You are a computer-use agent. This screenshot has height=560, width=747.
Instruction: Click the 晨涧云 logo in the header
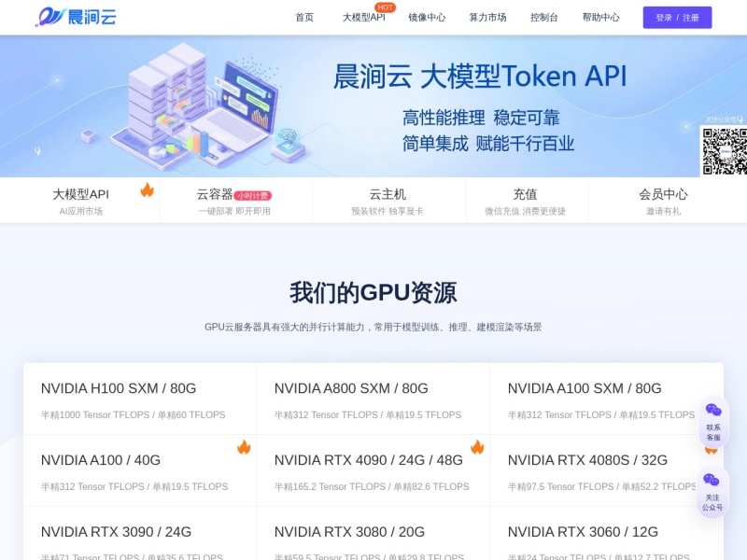[77, 17]
